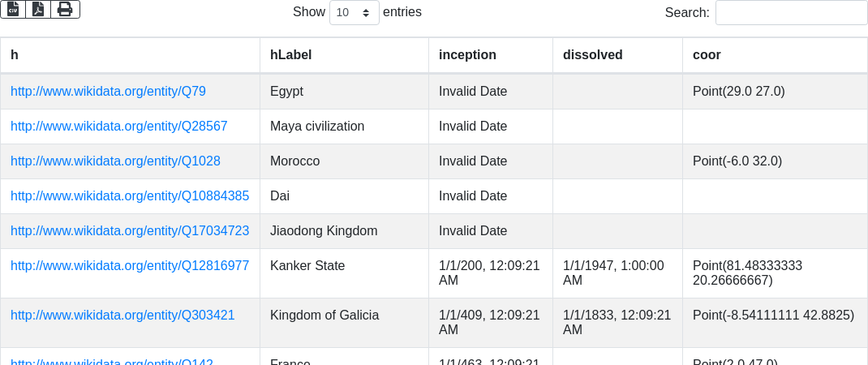Click the Point(-6.0 32.0) coordinate cell

[737, 161]
